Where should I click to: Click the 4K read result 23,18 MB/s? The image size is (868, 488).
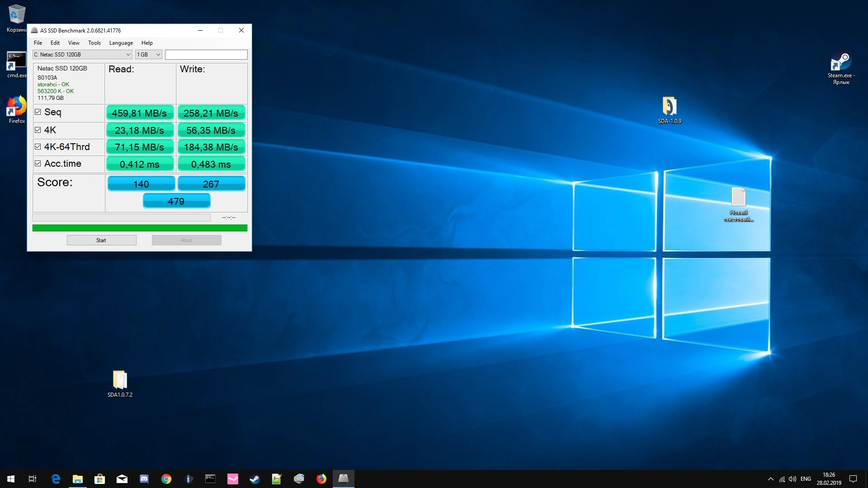pos(140,130)
